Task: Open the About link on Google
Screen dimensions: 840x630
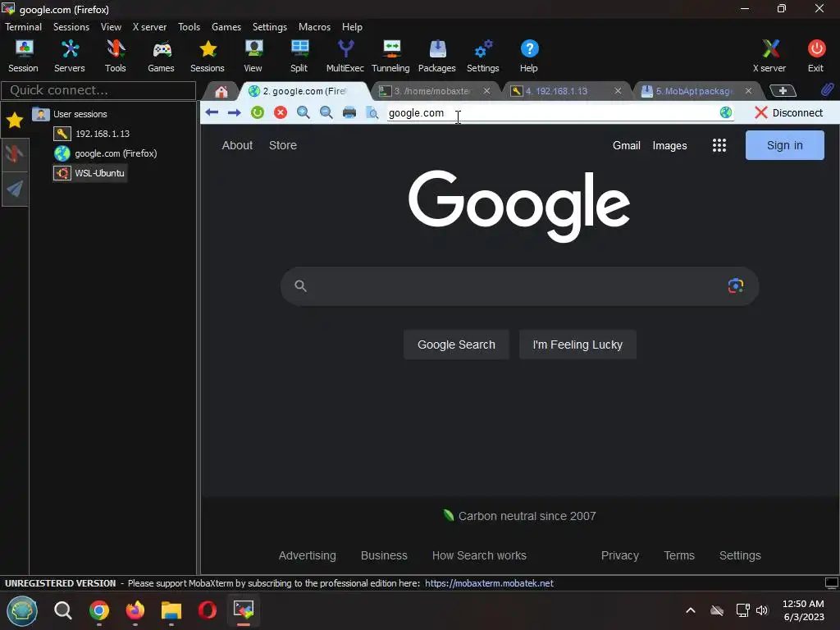Action: point(237,145)
